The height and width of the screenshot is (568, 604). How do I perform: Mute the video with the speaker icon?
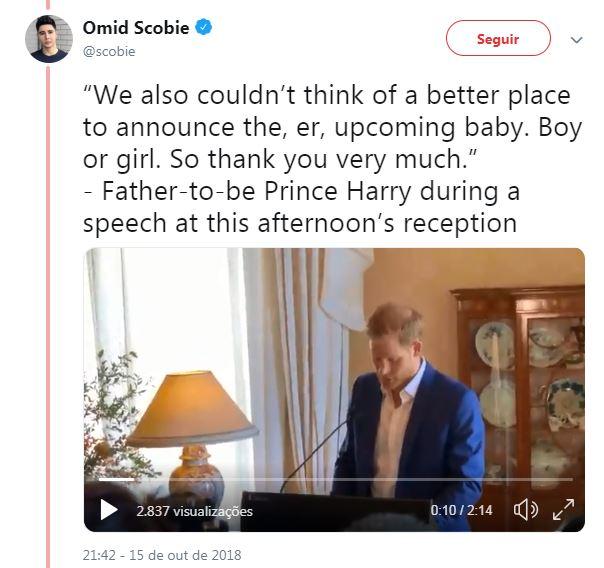525,510
